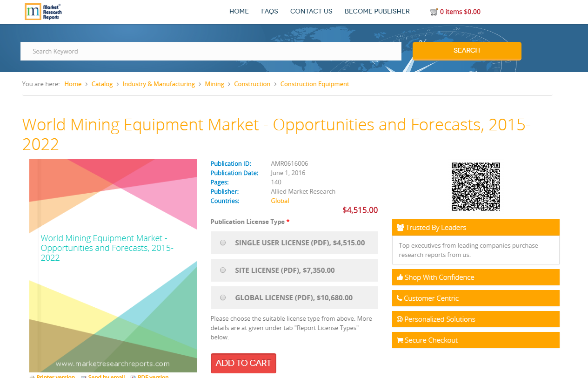
Task: Go to Home breadcrumb link
Action: click(x=73, y=84)
